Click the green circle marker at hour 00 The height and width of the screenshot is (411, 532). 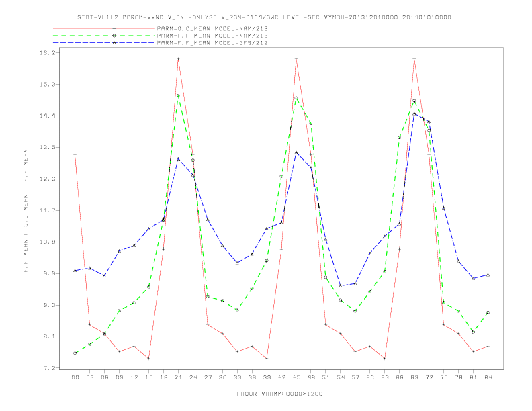click(75, 353)
